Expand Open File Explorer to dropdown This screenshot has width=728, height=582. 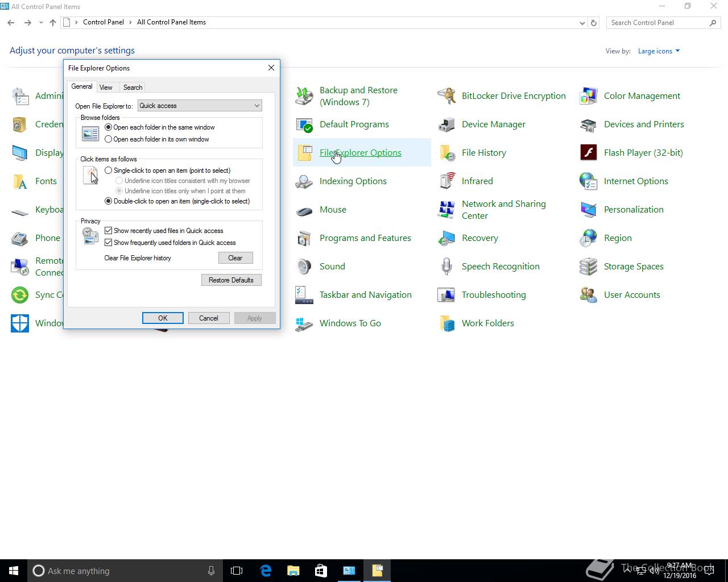coord(200,106)
